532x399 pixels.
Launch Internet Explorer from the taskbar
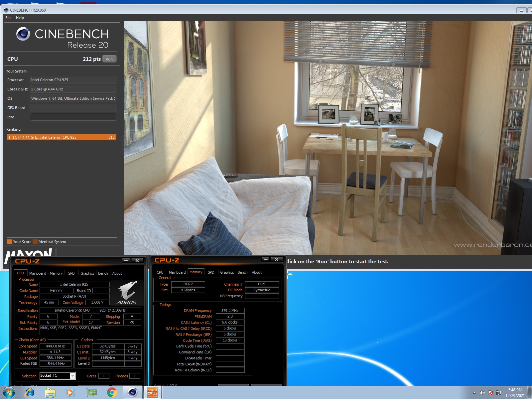click(30, 393)
